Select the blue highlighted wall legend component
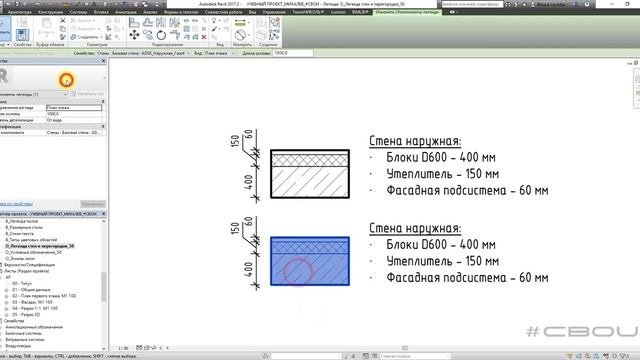This screenshot has width=640, height=360. 310,261
